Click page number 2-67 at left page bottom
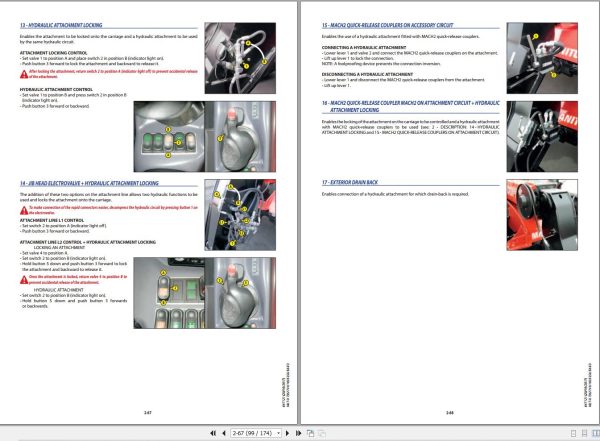This screenshot has width=600, height=441. pyautogui.click(x=148, y=413)
